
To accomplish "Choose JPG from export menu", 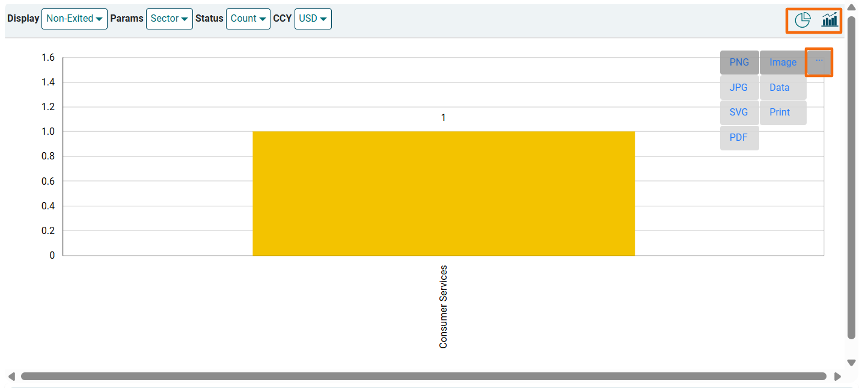I will pos(739,88).
